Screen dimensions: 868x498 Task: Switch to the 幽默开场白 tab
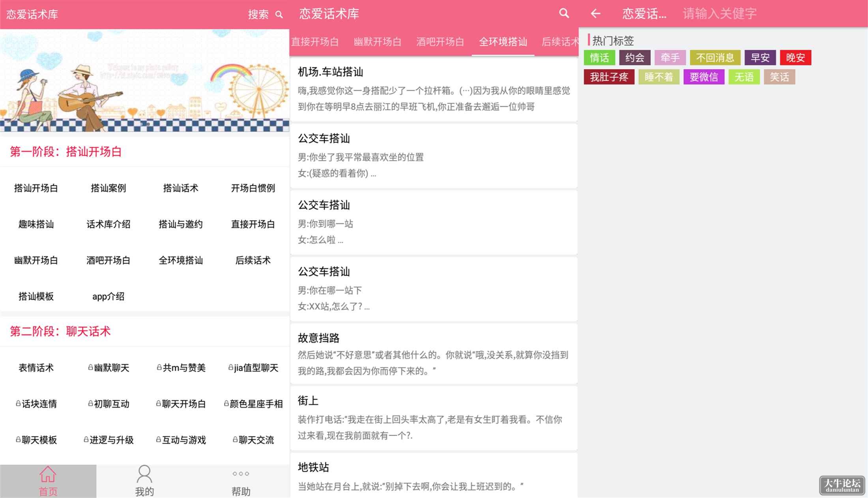pos(378,41)
